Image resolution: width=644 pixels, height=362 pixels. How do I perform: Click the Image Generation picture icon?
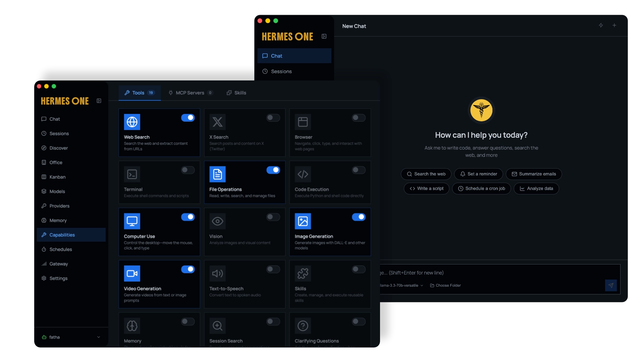click(303, 221)
